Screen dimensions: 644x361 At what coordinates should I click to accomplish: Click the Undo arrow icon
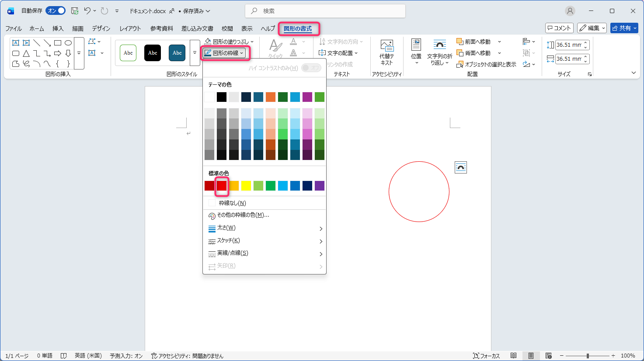click(x=87, y=11)
